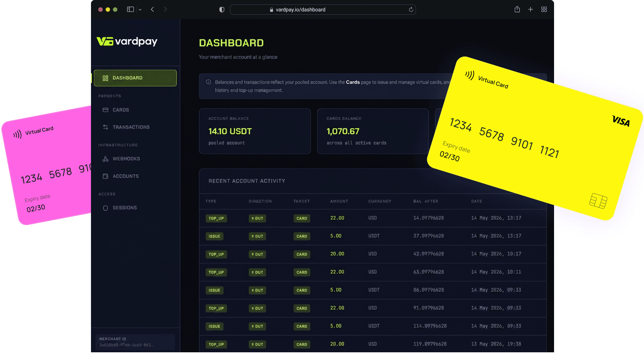Click the OUT badge in the 42.09796628 row

[x=257, y=254]
